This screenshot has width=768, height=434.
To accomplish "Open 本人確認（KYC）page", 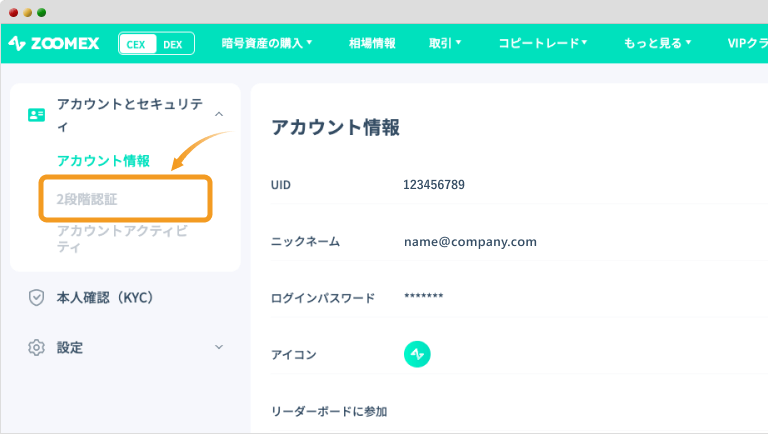I will 105,297.
